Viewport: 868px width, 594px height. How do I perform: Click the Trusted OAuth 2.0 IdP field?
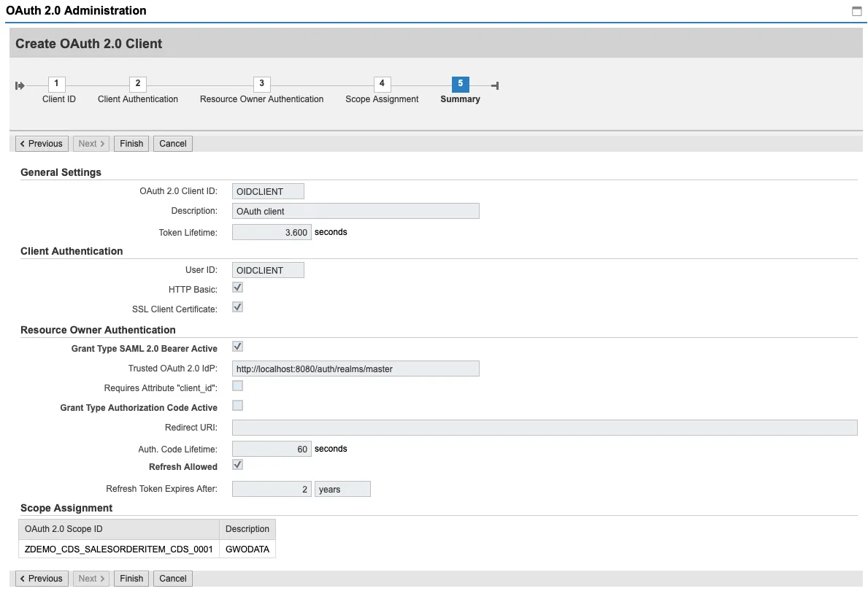click(355, 369)
